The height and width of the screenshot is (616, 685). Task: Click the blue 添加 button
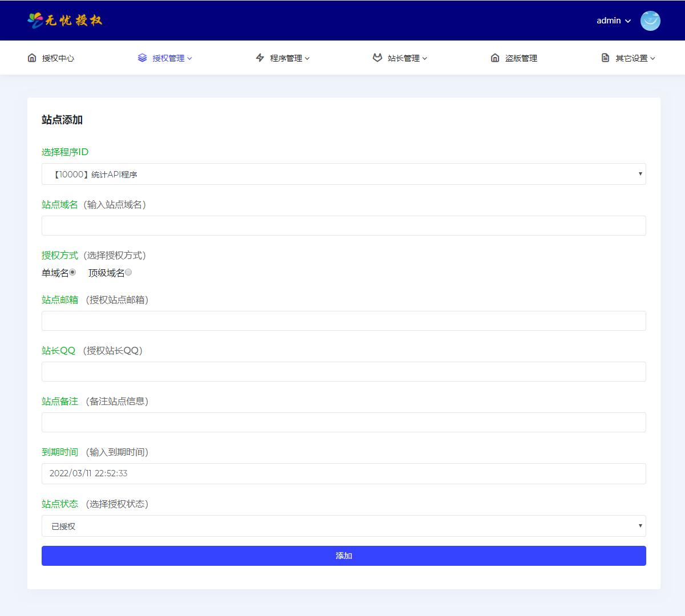(x=343, y=556)
